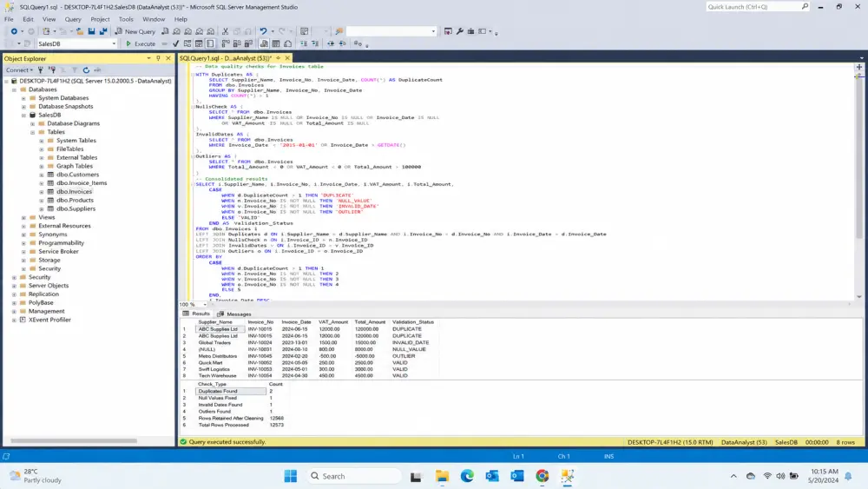
Task: Pin the SQLQuery1.sql tab open
Action: [x=279, y=58]
